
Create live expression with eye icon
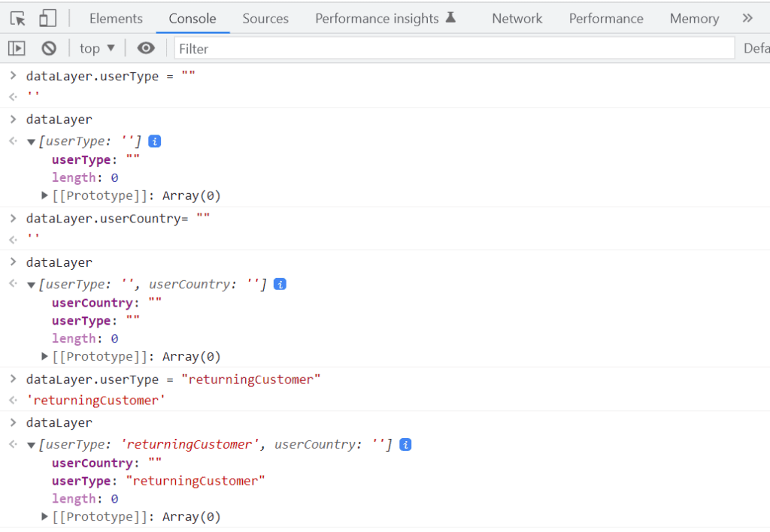[146, 48]
